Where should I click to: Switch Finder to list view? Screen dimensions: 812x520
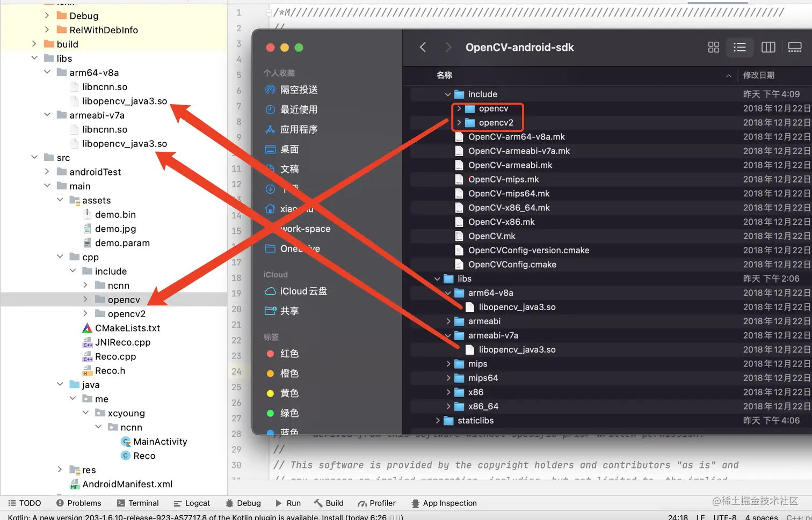click(x=740, y=47)
